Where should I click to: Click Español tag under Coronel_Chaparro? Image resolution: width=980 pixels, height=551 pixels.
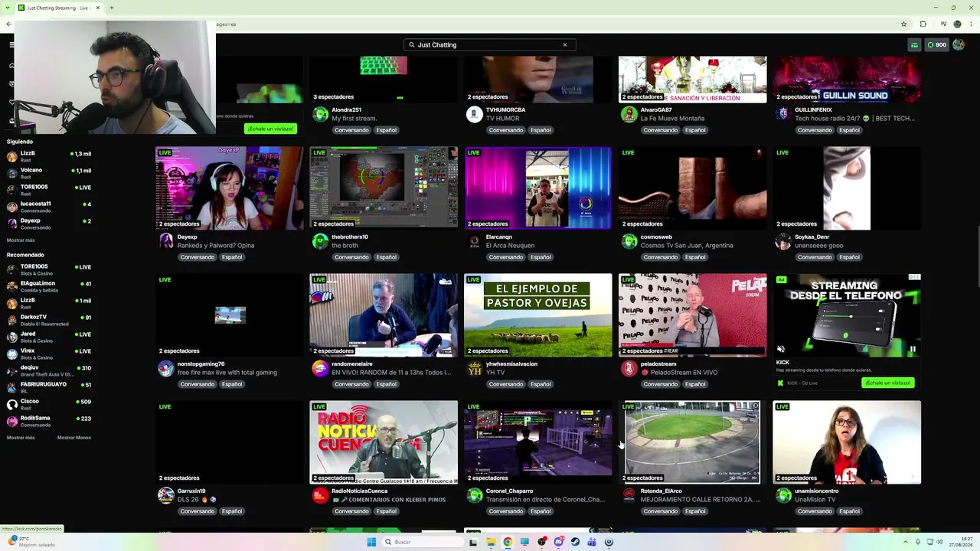tap(541, 511)
